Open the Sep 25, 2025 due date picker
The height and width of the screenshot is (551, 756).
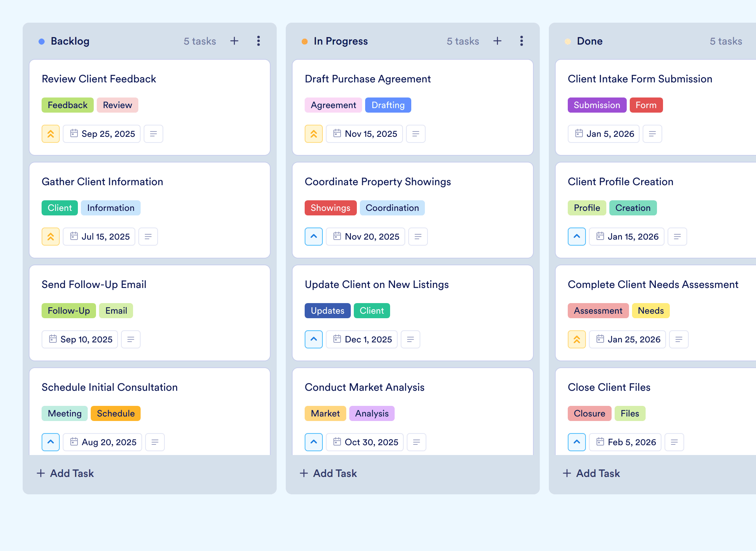tap(102, 134)
